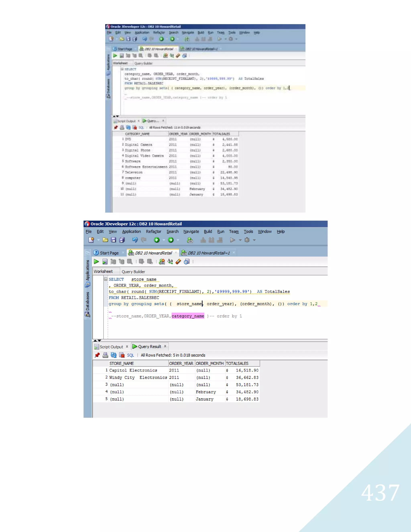This screenshot has height=532, width=411.
Task: Collapse SELECT code block in upper worksheet
Action: pyautogui.click(x=122, y=69)
